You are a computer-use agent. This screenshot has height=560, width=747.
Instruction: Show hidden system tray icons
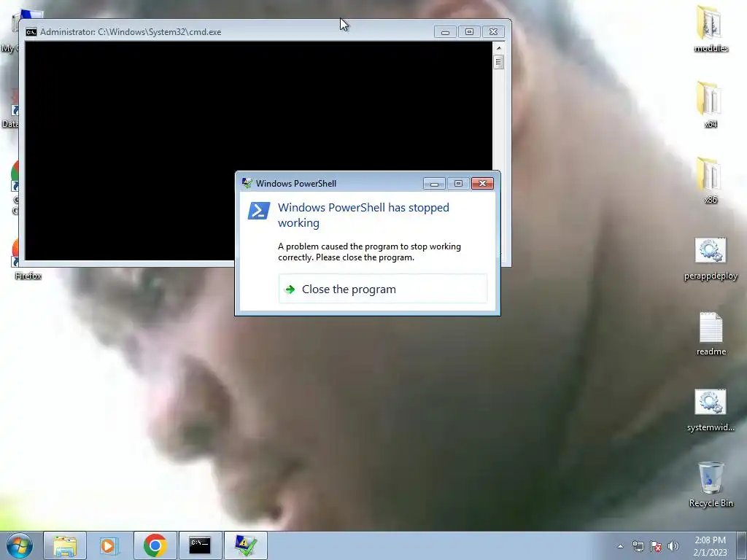620,546
